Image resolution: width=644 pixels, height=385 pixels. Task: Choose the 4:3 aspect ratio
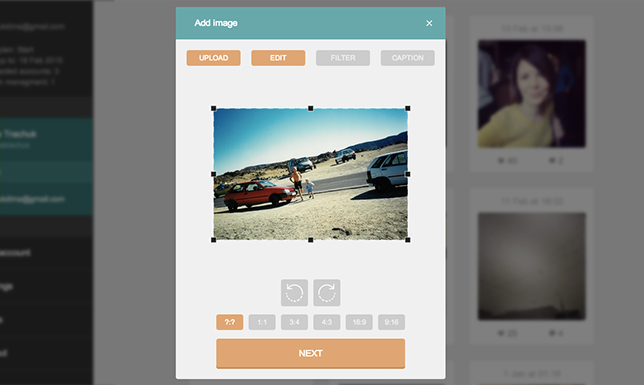[327, 322]
